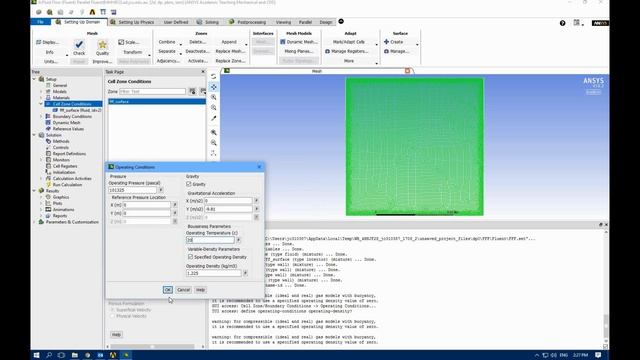640x360 pixels.
Task: Click Operating Temperature input field
Action: coord(211,240)
